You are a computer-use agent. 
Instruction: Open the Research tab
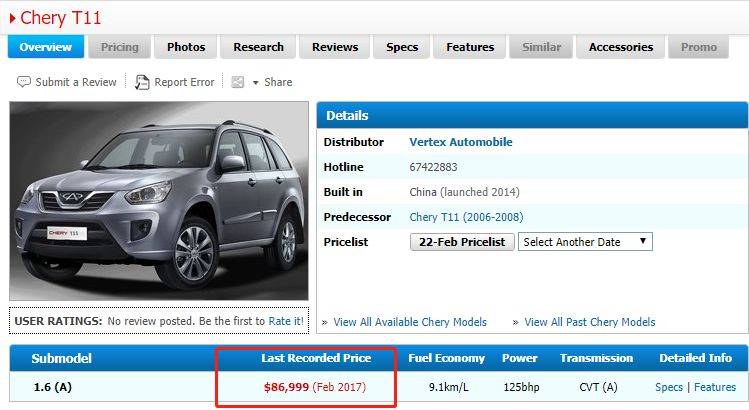click(258, 47)
